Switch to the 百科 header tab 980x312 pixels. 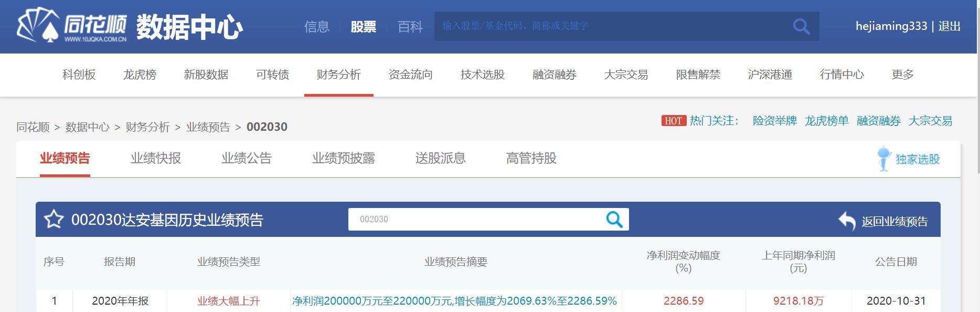point(410,26)
